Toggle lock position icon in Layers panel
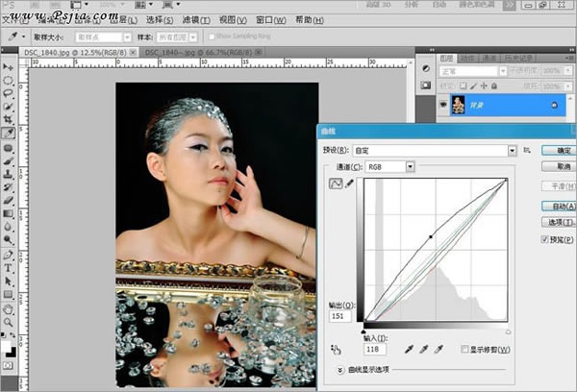 [484, 86]
